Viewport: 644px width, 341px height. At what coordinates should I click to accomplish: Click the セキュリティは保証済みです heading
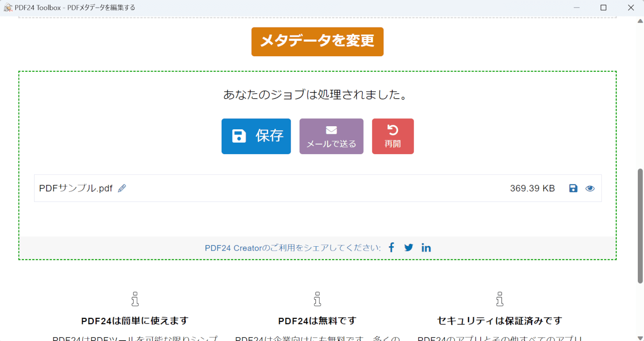(x=499, y=321)
